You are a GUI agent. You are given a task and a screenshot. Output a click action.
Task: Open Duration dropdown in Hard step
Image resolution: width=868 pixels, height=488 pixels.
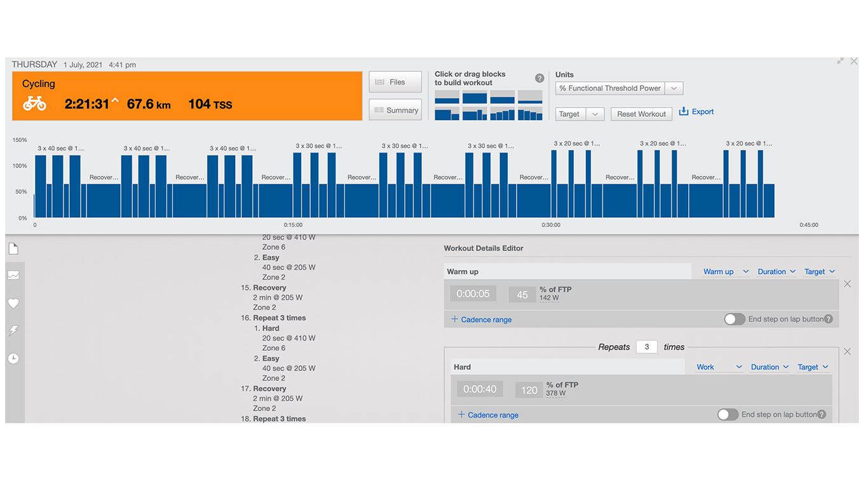770,367
